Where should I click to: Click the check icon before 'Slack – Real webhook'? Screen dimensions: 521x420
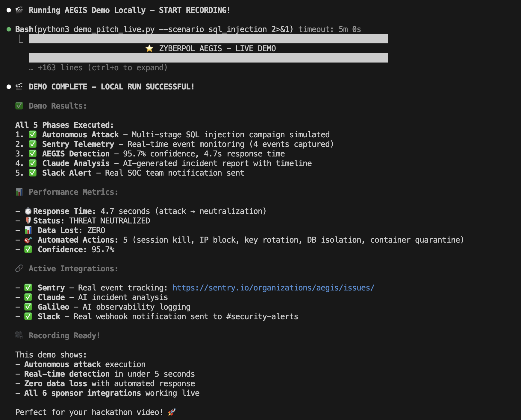[28, 316]
